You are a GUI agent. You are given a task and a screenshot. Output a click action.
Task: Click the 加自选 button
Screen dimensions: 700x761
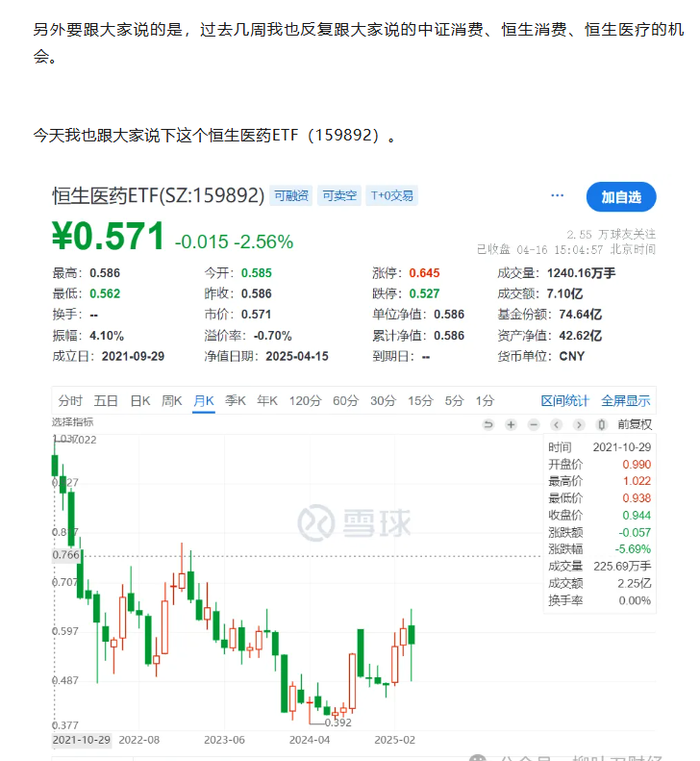[x=621, y=197]
